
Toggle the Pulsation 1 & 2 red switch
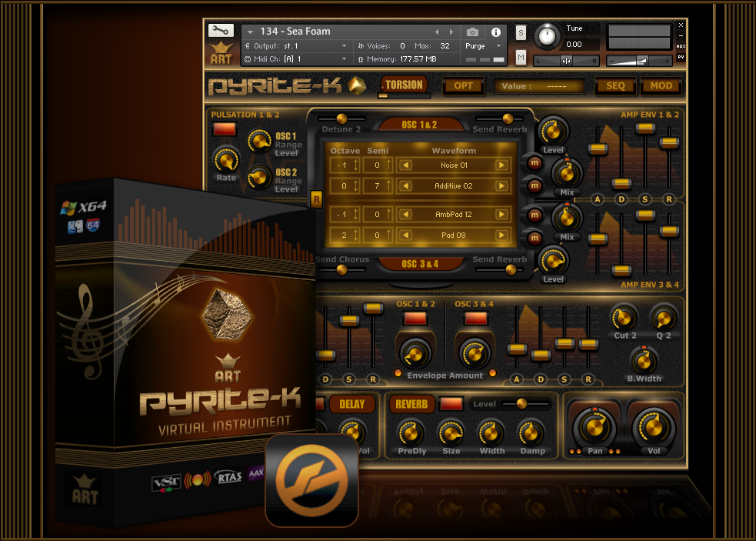pos(225,129)
